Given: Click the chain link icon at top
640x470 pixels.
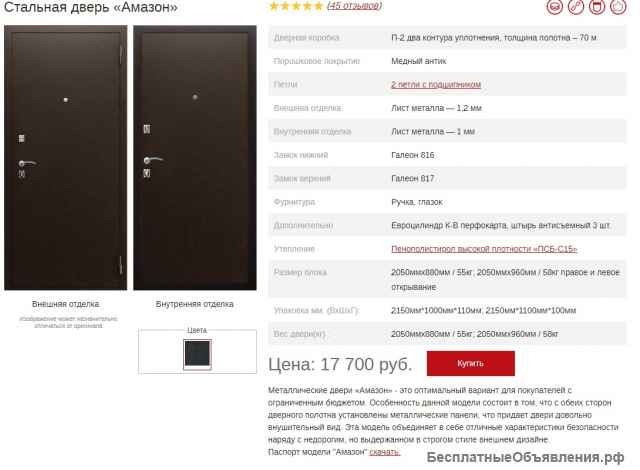Looking at the screenshot, I should coord(576,7).
